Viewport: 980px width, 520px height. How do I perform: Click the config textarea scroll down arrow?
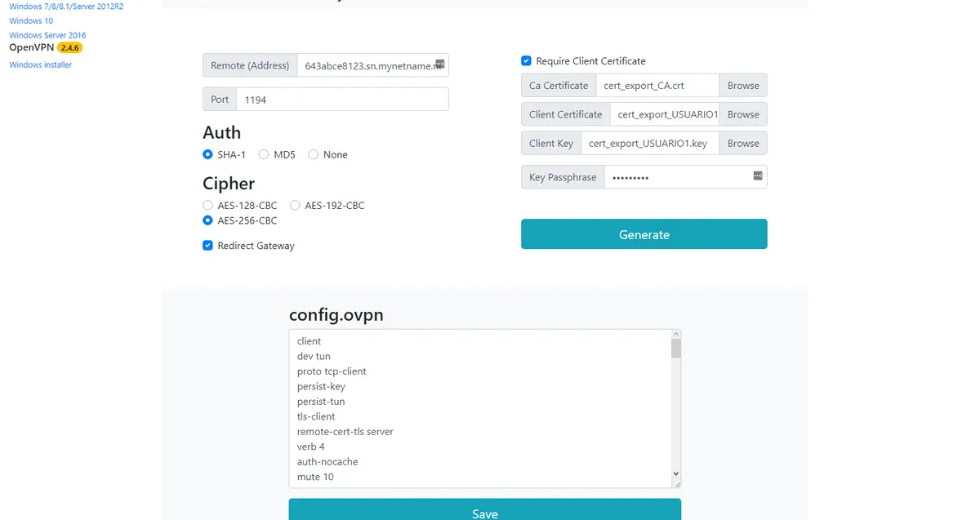coord(675,473)
